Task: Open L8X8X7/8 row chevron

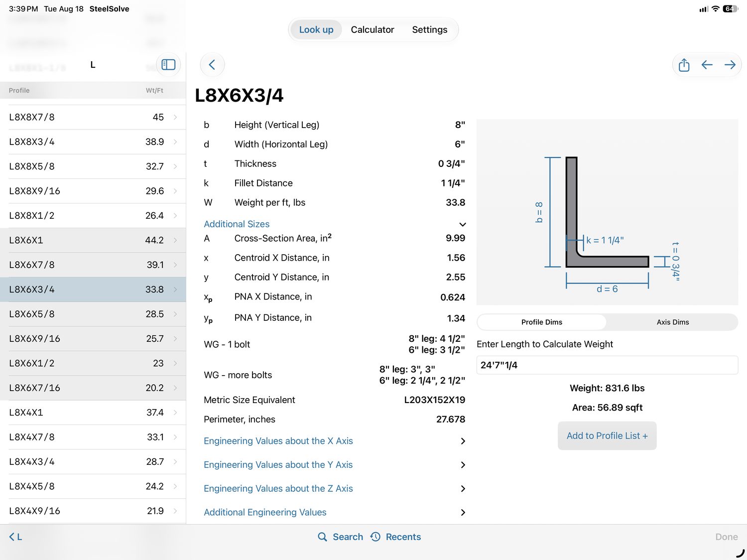Action: point(175,117)
